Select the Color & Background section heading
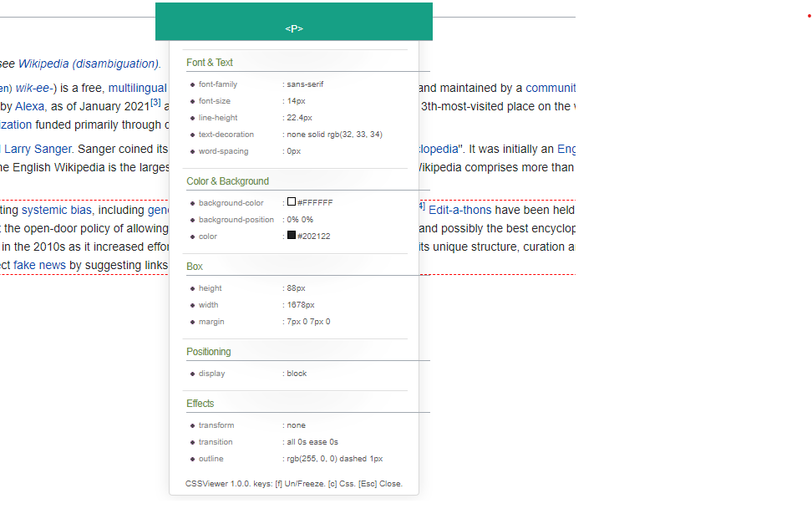 pyautogui.click(x=227, y=181)
